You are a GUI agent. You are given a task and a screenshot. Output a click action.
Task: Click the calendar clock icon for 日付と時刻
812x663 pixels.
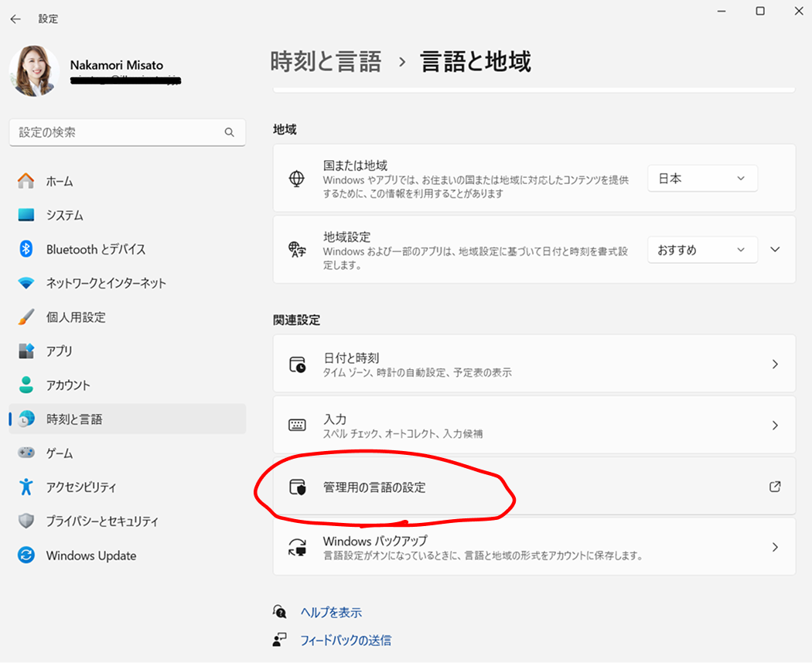(x=297, y=364)
